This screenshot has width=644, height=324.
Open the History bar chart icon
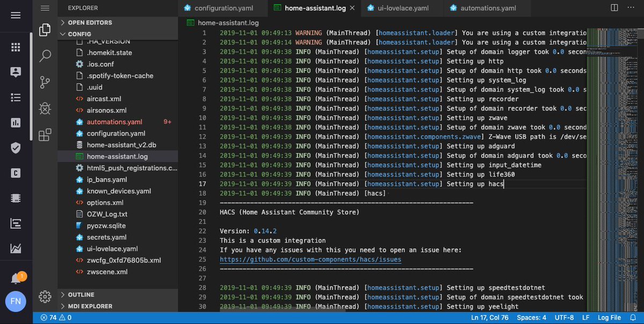click(16, 123)
